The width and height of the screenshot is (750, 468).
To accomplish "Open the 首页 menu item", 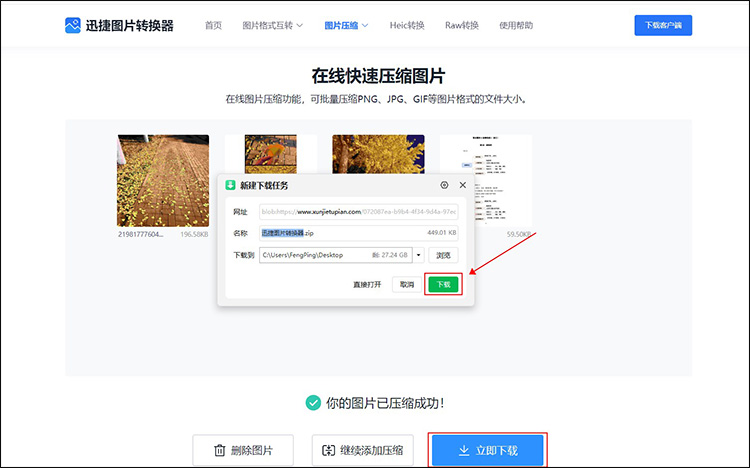I will pyautogui.click(x=213, y=25).
